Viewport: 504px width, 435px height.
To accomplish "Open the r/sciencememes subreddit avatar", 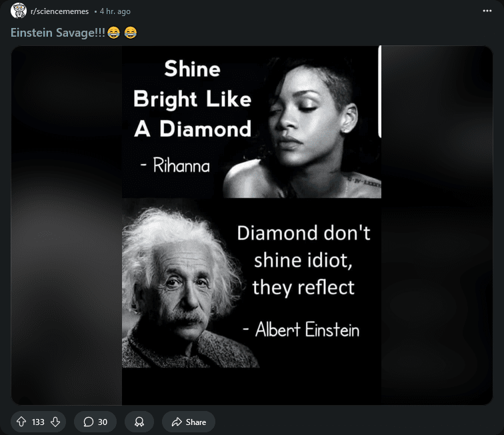I will coord(19,11).
